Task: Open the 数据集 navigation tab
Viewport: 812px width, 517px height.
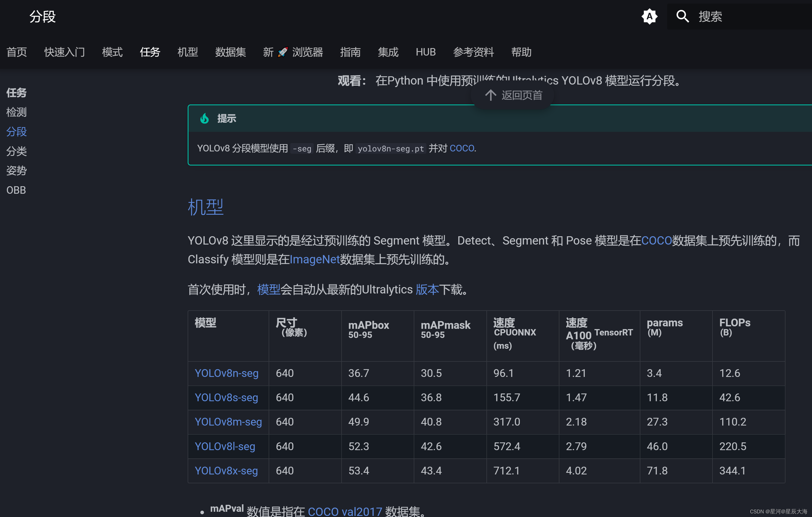Action: click(x=230, y=52)
